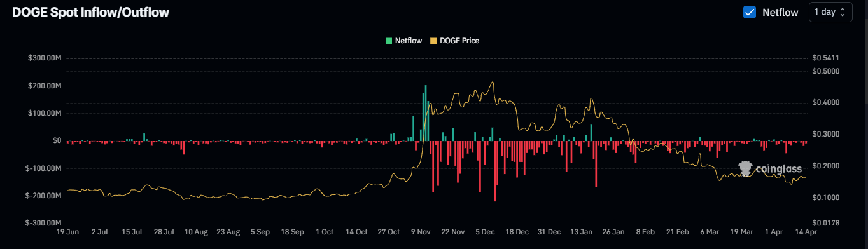The image size is (868, 249).
Task: Click the $0.4000 price axis label
Action: (825, 102)
